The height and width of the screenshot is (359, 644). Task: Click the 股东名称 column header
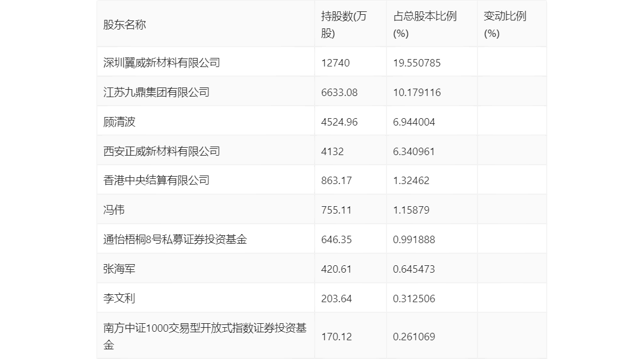point(124,24)
